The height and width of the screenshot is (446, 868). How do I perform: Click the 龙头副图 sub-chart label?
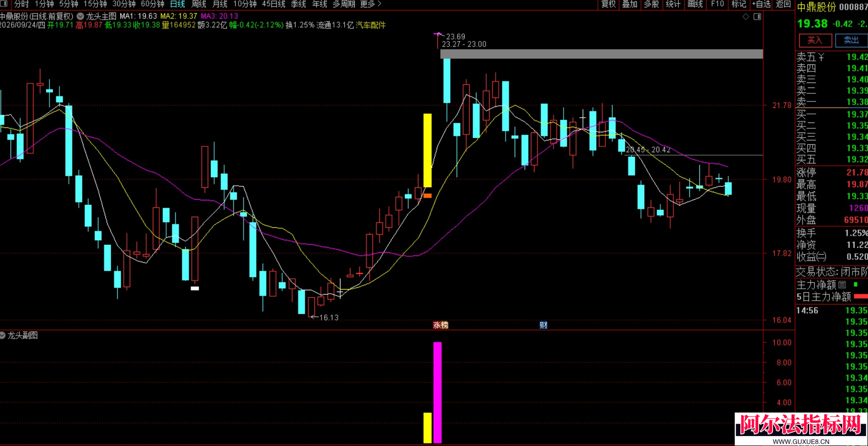[x=22, y=335]
